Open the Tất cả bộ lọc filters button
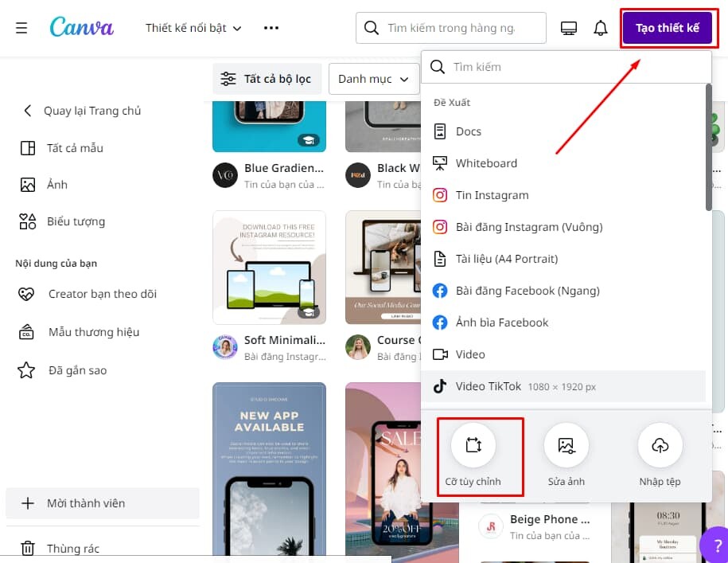This screenshot has height=563, width=728. [267, 79]
